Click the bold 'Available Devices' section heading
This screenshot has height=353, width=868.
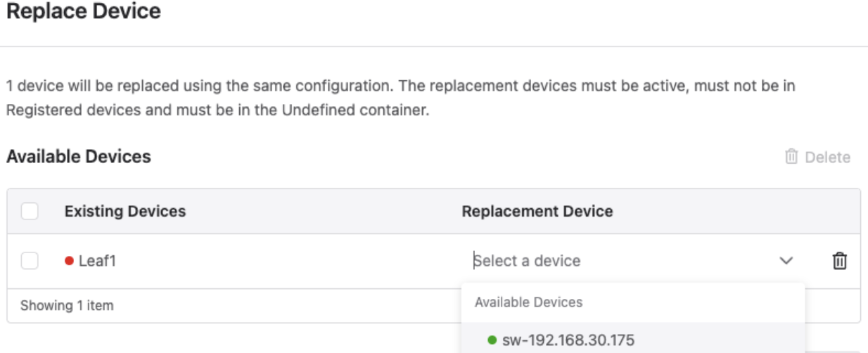point(78,157)
